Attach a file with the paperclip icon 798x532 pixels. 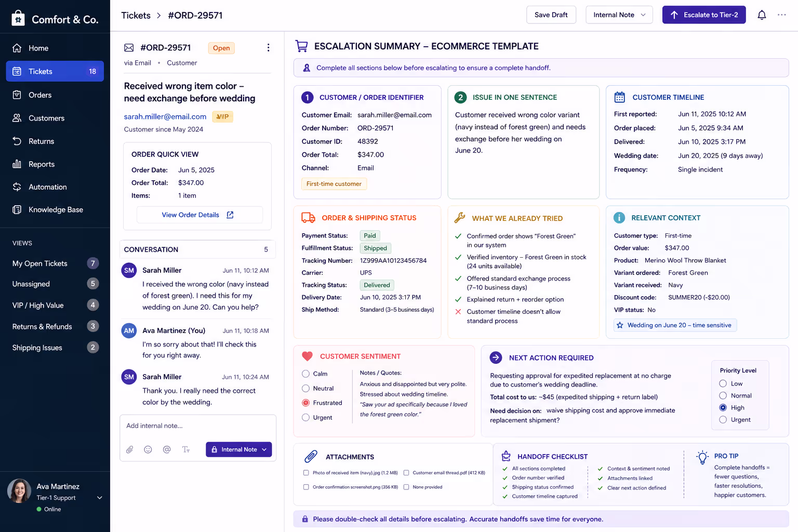tap(130, 449)
